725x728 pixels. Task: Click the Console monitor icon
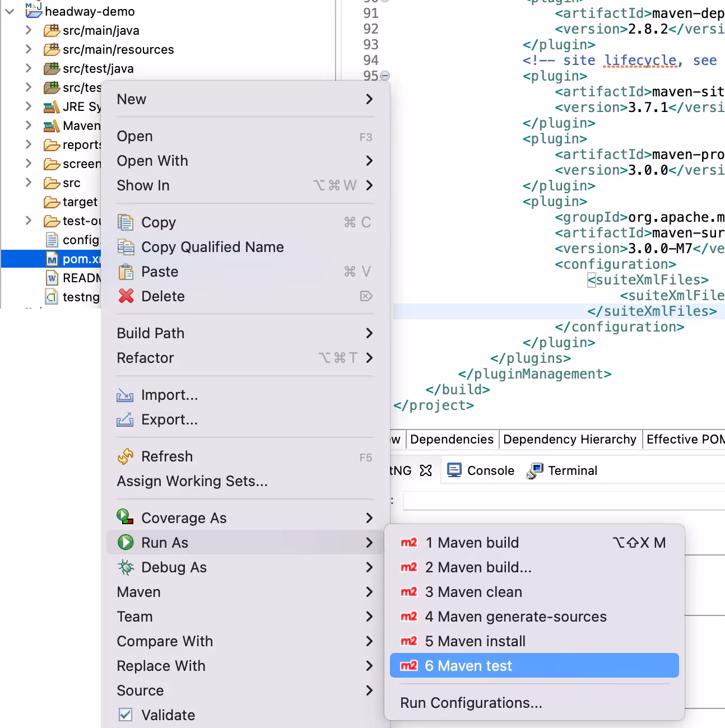coord(454,470)
